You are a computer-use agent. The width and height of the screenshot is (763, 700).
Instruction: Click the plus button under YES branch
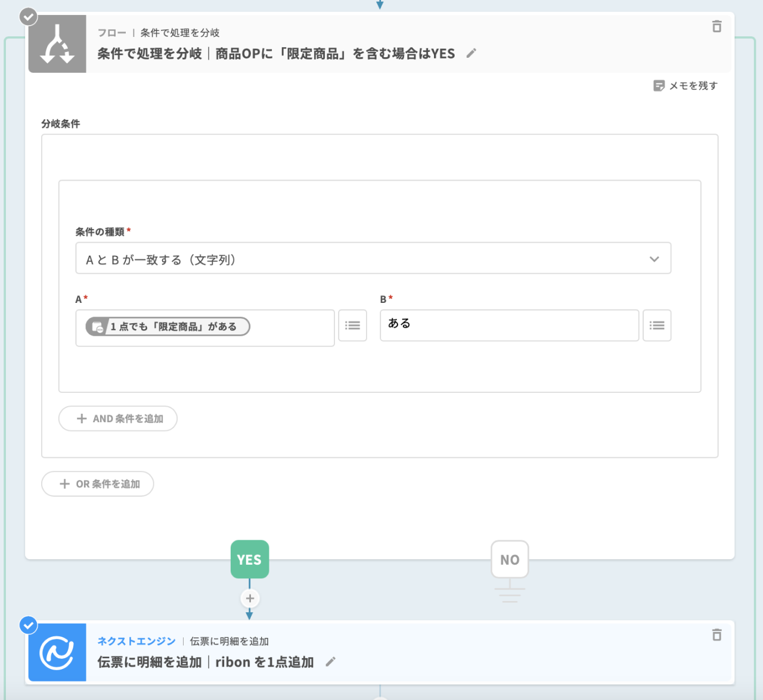click(250, 598)
